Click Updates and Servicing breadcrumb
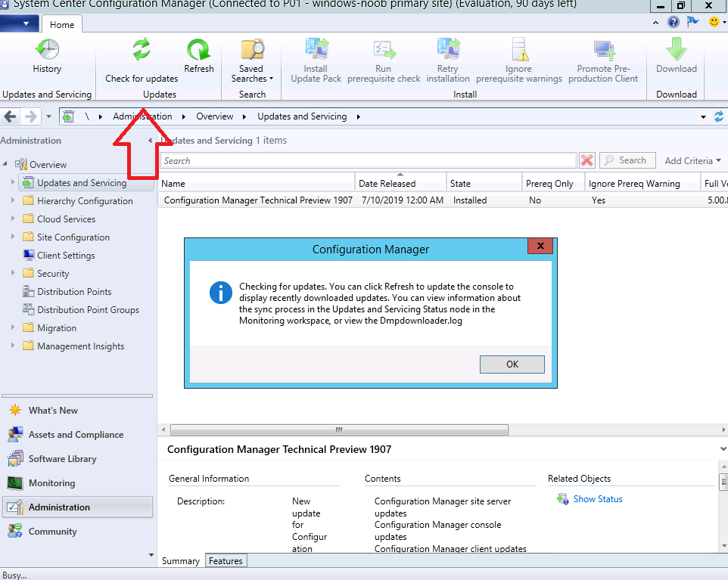This screenshot has width=728, height=580. click(302, 116)
